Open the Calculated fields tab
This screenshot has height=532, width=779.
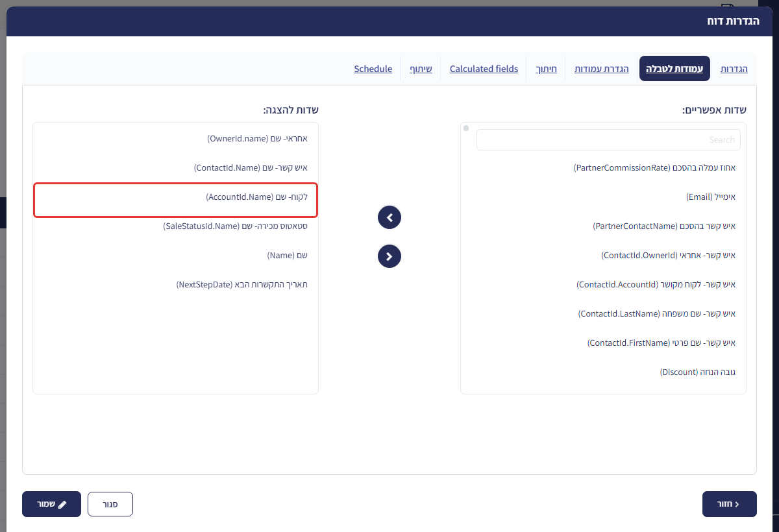(484, 69)
